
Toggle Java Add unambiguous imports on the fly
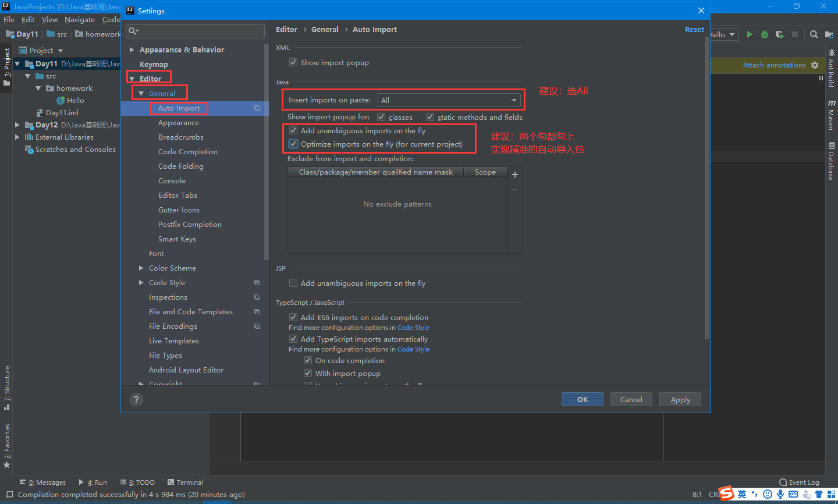click(x=293, y=130)
